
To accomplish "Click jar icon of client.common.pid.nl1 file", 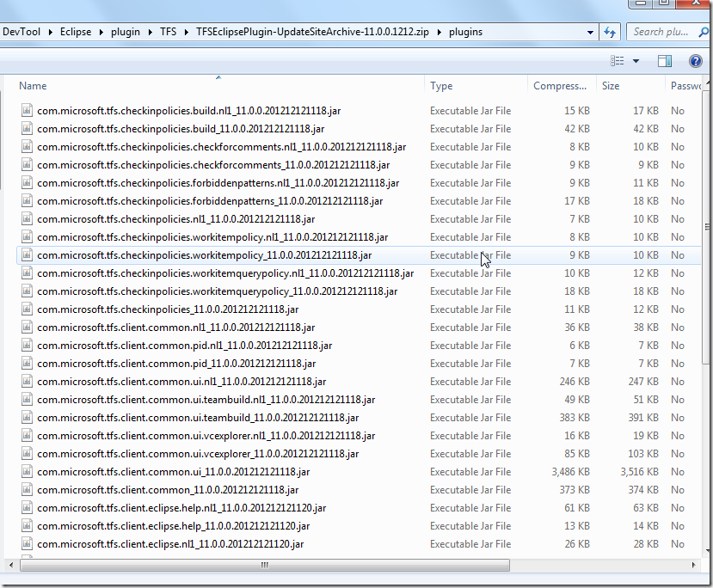I will pyautogui.click(x=27, y=346).
